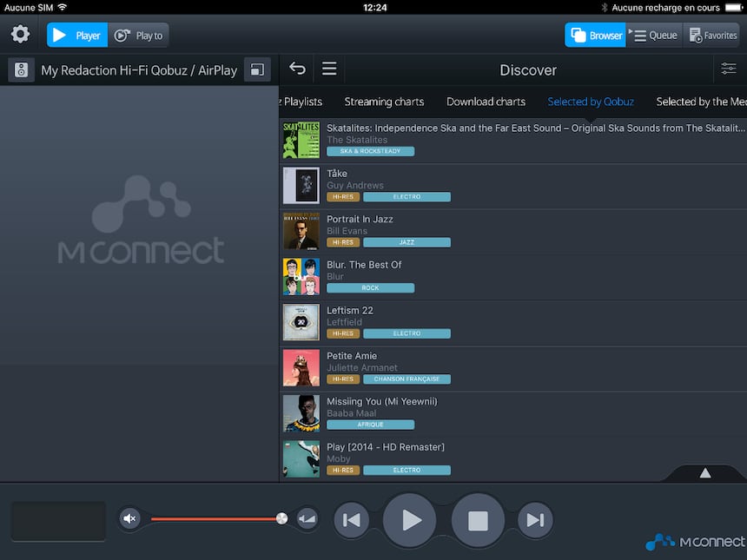Viewport: 747px width, 560px height.
Task: Expand the panel with the up triangle
Action: [705, 473]
